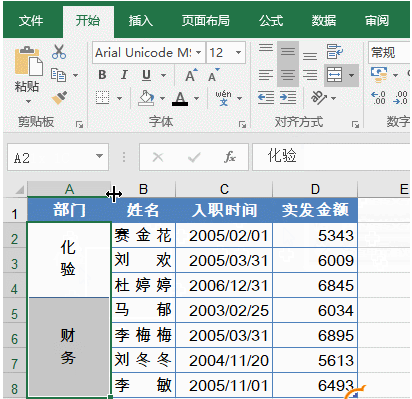Click the Select All corner triangle
The width and height of the screenshot is (412, 399).
tap(20, 190)
